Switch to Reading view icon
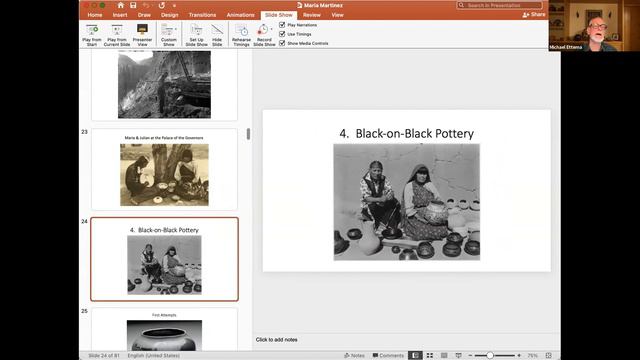The height and width of the screenshot is (360, 640). tap(444, 356)
